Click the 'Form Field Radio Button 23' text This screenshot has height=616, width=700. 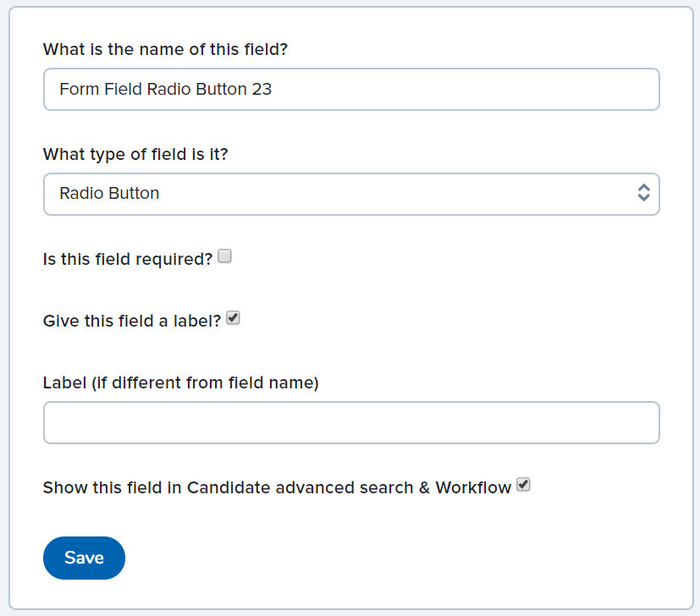tap(165, 89)
